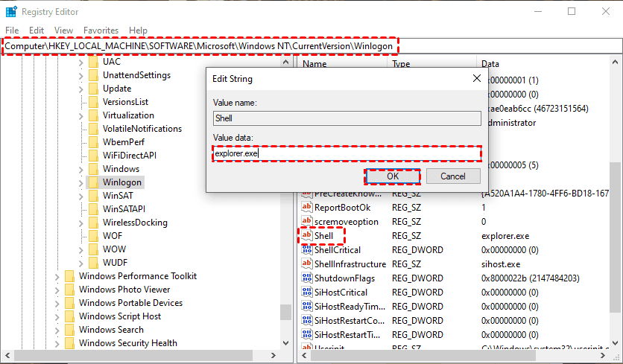The width and height of the screenshot is (623, 364).
Task: Select the WinSATAPI folder icon
Action: coord(93,209)
